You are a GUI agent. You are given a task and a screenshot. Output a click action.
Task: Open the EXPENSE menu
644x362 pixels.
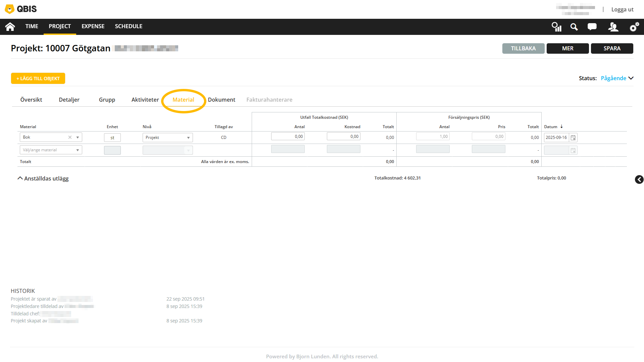(x=93, y=26)
